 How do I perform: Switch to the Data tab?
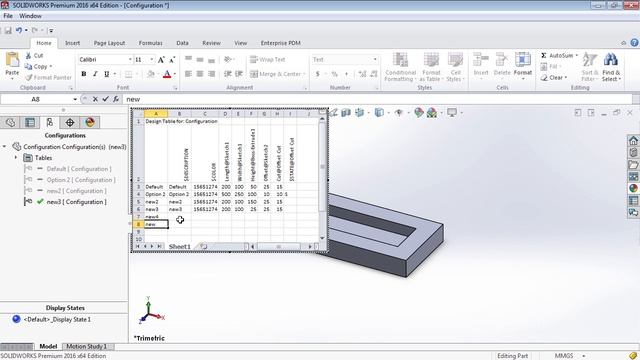182,43
